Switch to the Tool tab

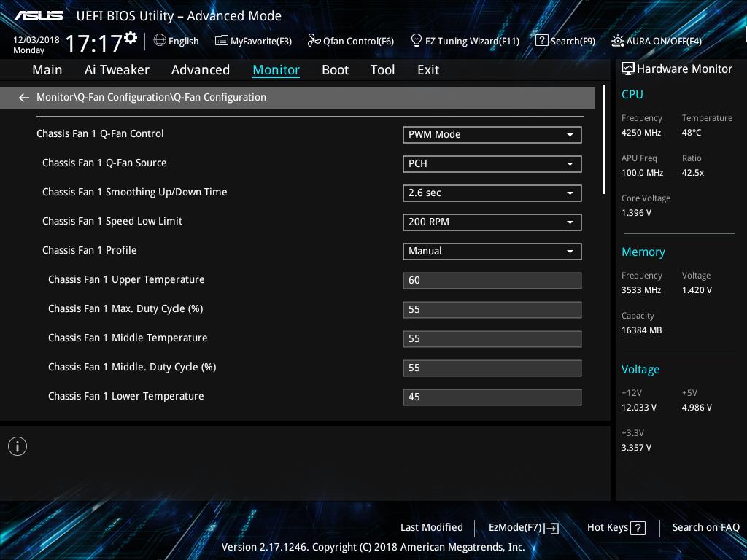382,70
